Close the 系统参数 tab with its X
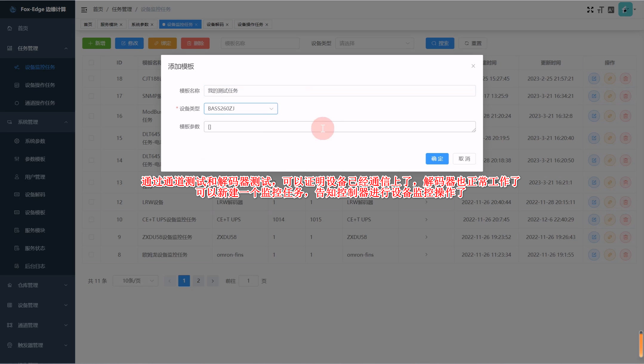The height and width of the screenshot is (364, 644). 152,25
